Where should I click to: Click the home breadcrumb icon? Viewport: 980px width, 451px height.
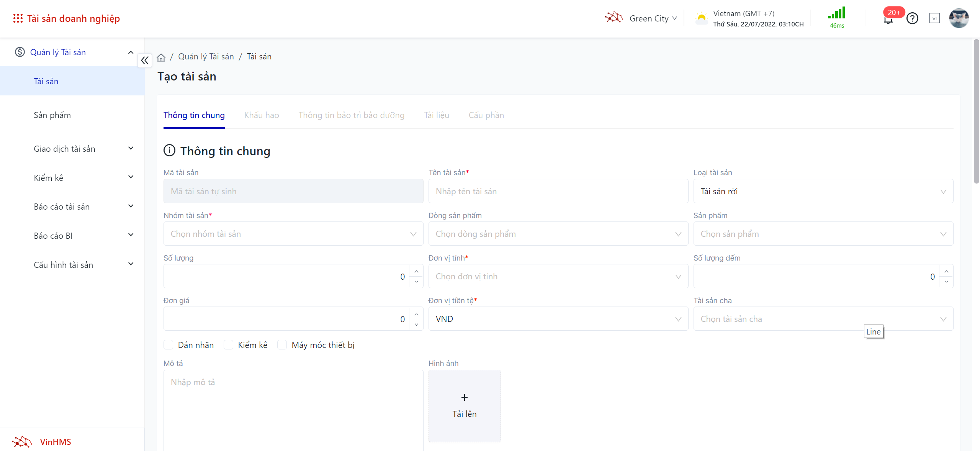[161, 57]
